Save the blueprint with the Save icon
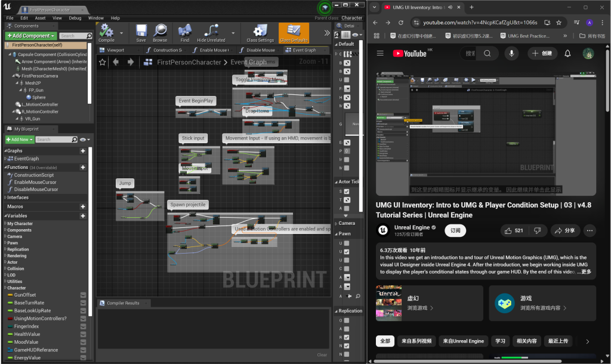The image size is (611, 364). (141, 33)
